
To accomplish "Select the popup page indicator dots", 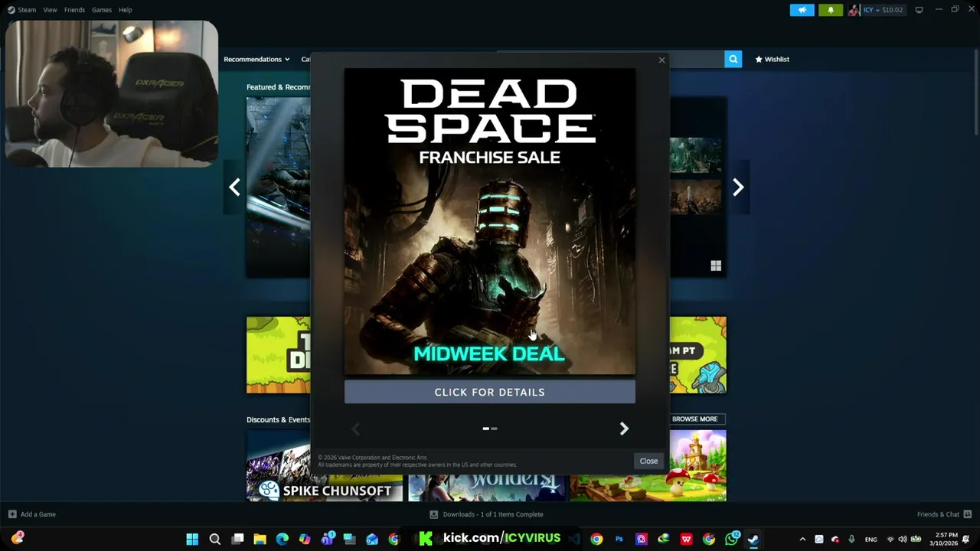I will pos(490,429).
